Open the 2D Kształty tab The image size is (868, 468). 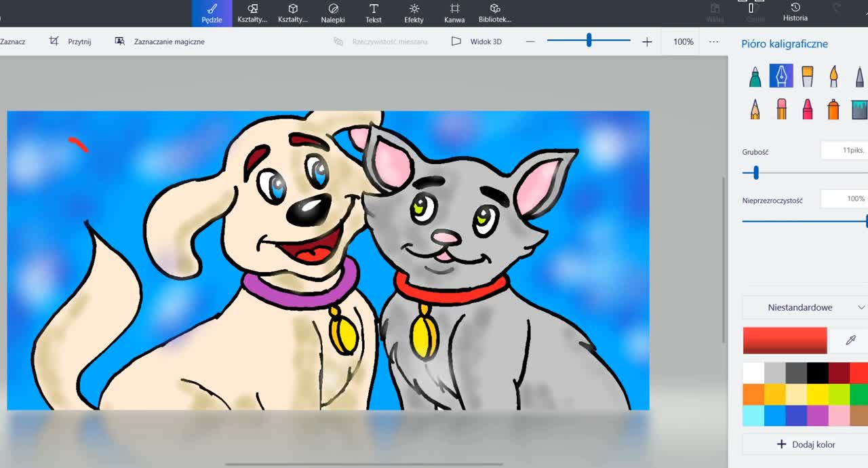(x=252, y=13)
